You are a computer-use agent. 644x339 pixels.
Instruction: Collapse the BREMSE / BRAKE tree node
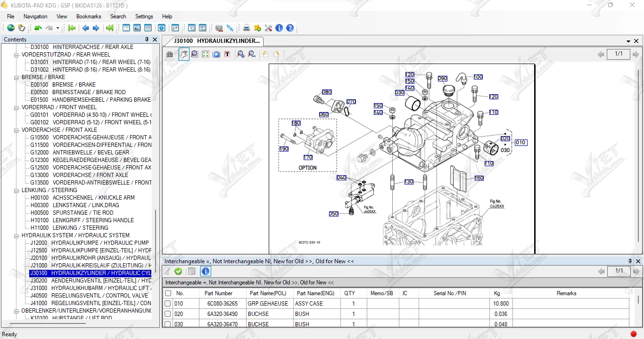click(x=17, y=77)
